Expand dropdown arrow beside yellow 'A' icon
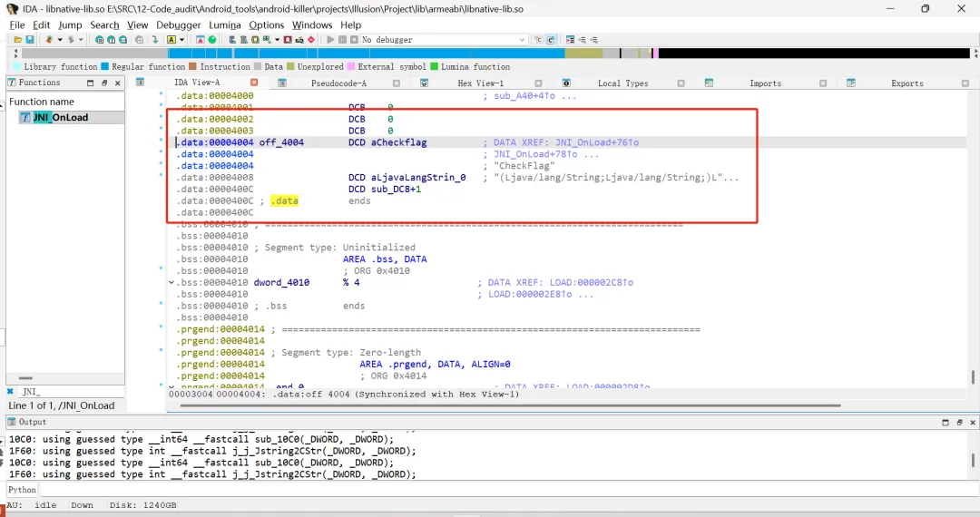This screenshot has height=517, width=980. pos(181,40)
